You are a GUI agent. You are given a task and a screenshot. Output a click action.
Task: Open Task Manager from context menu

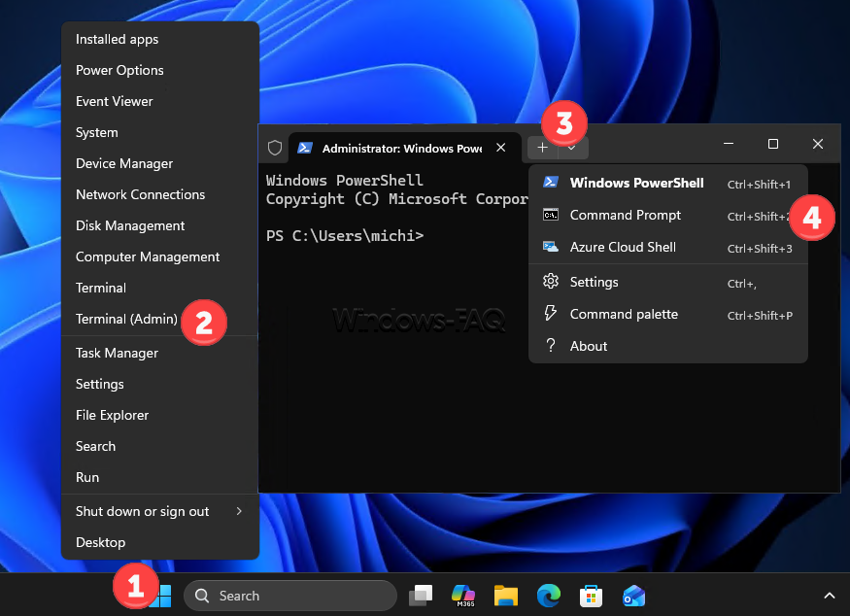(160, 353)
